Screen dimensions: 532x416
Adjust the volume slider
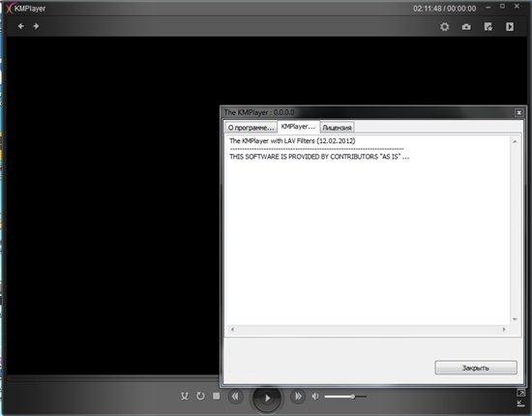[345, 397]
